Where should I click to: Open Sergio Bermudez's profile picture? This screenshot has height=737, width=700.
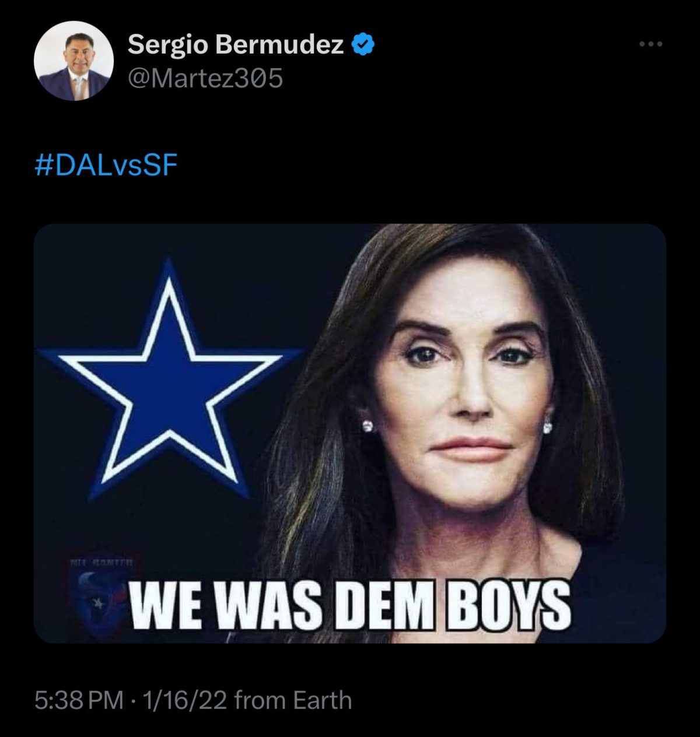point(73,61)
